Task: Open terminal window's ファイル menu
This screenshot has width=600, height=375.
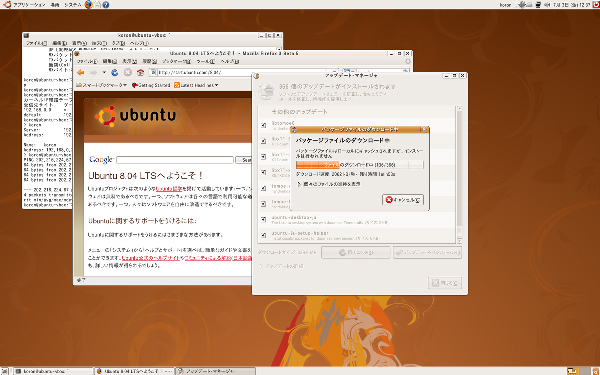Action: 36,43
